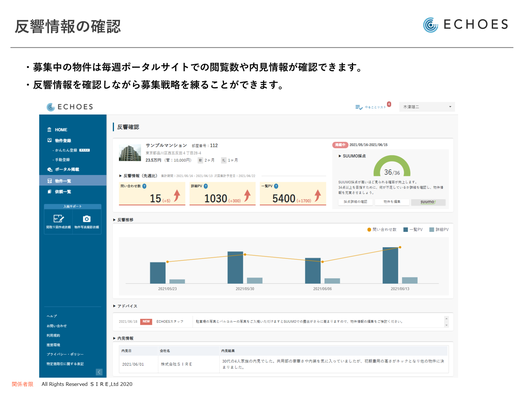The width and height of the screenshot is (524, 393).
Task: Open HOME in the sidebar menu
Action: [61, 130]
